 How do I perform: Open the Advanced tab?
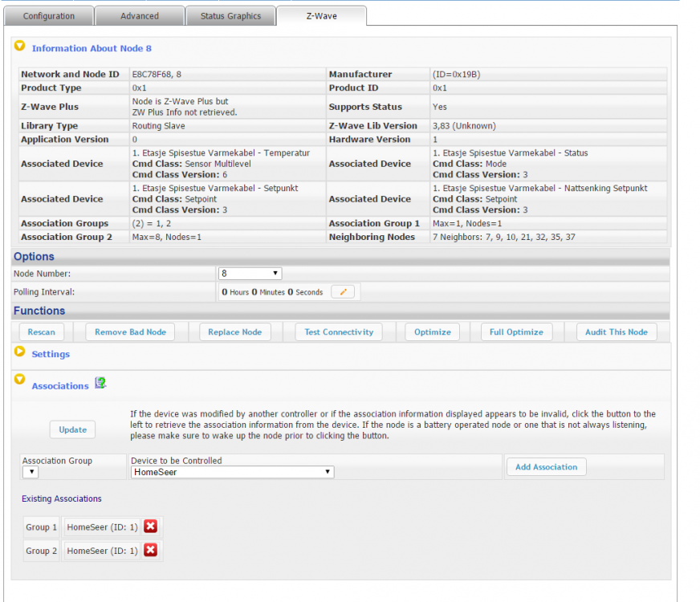[x=140, y=16]
